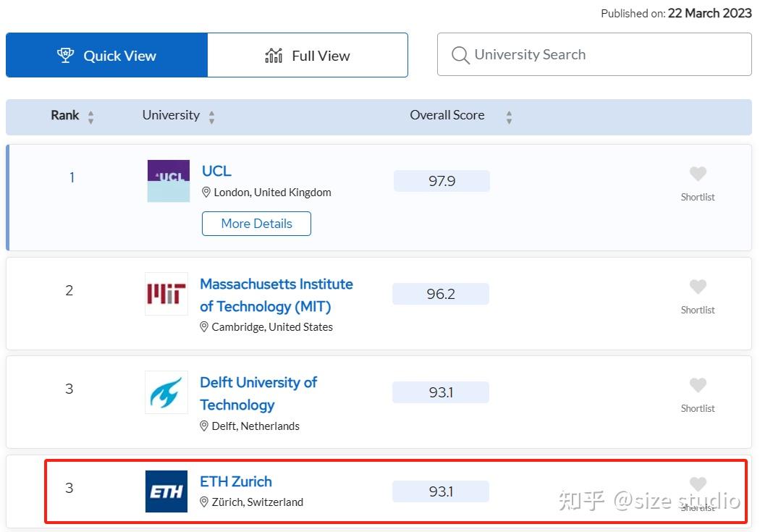Click the University column header text
The height and width of the screenshot is (532, 760).
pos(171,115)
